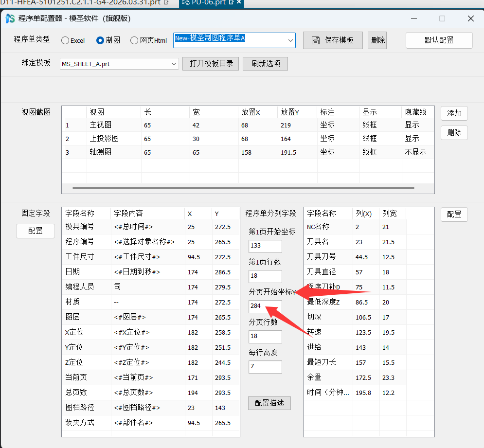Select the 刀具刀号 column field row
Screen dimensions: 484x448
[x=369, y=257]
